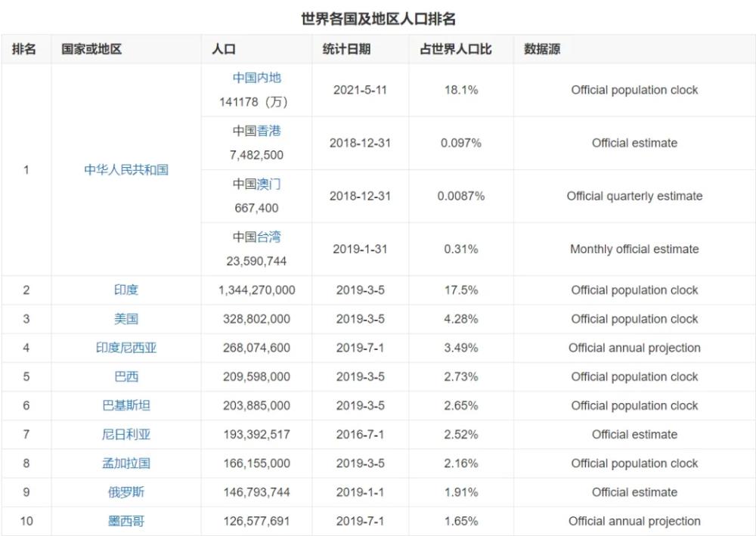This screenshot has height=536, width=756.
Task: Click the 中国内地 link
Action: (x=256, y=78)
